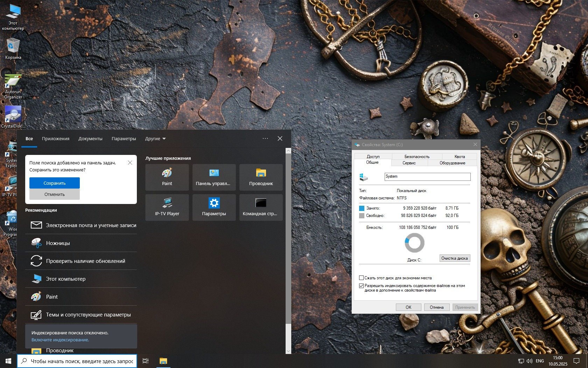Open the Settings gear tile

click(214, 207)
